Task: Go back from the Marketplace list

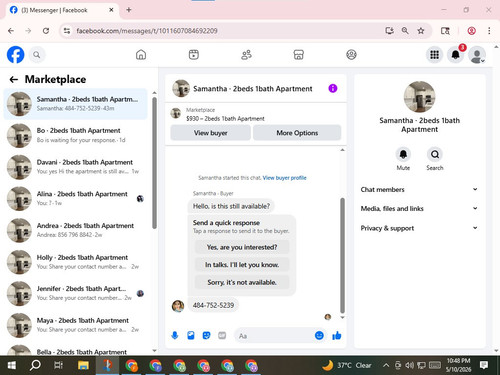Action: coord(14,79)
